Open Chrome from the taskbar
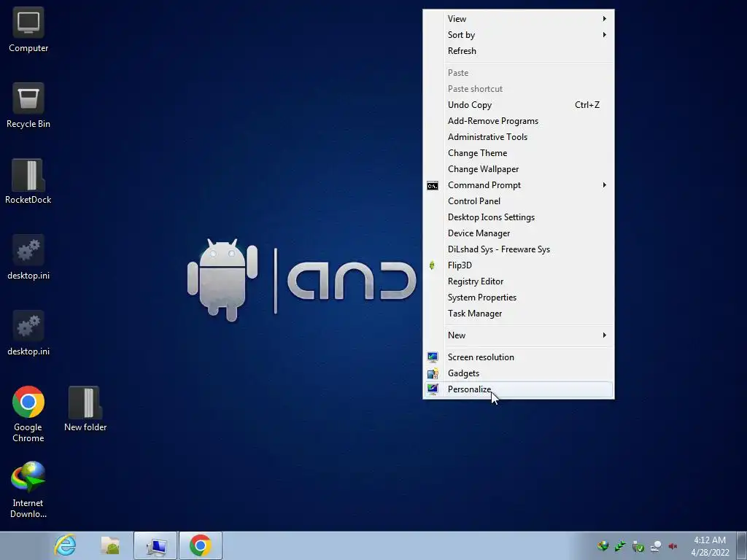The height and width of the screenshot is (560, 747). point(201,545)
